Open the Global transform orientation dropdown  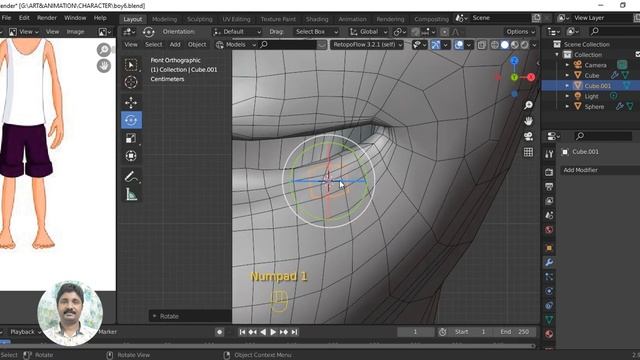[x=368, y=32]
